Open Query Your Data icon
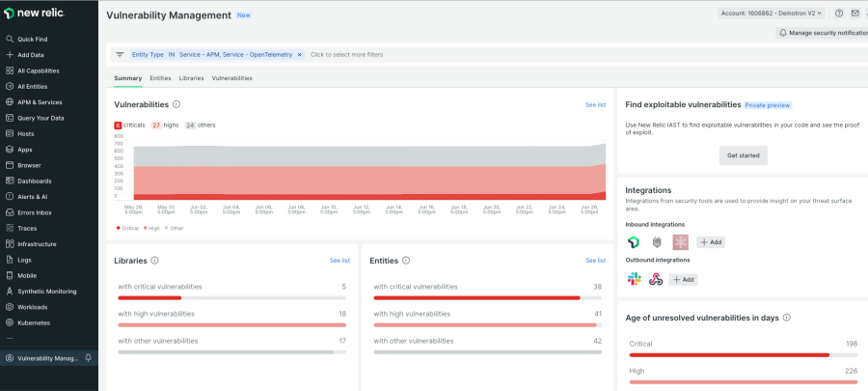This screenshot has height=391, width=868. pyautogui.click(x=10, y=118)
